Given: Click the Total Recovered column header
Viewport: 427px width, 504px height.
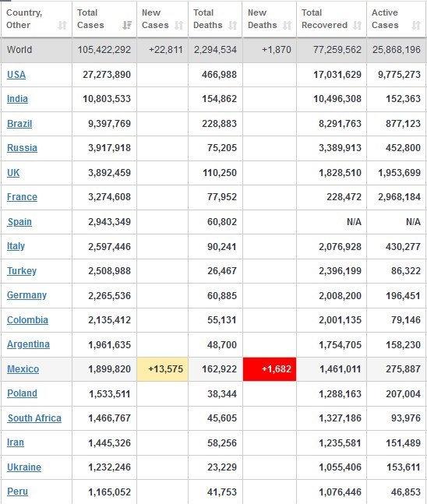Looking at the screenshot, I should tap(331, 19).
